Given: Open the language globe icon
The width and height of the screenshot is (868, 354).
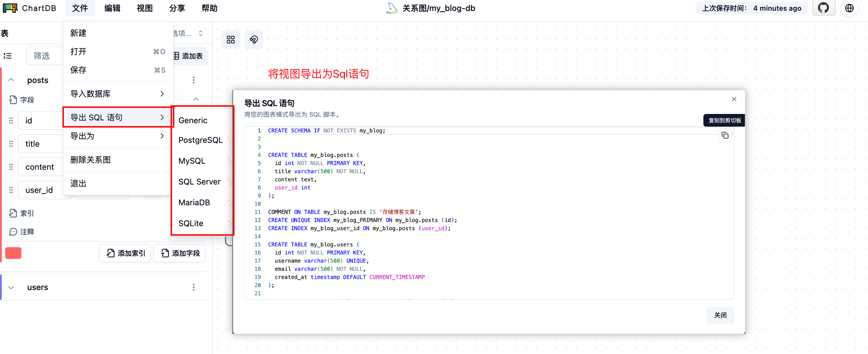Looking at the screenshot, I should click(849, 8).
